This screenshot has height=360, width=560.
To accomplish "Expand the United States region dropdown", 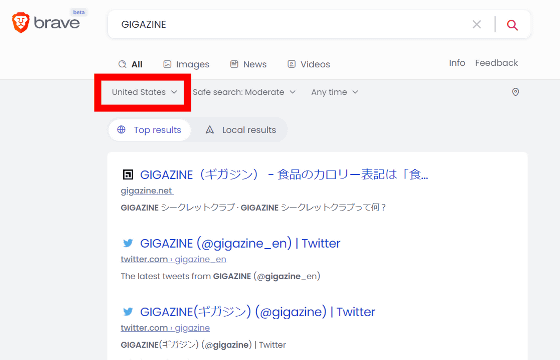I will click(x=144, y=92).
